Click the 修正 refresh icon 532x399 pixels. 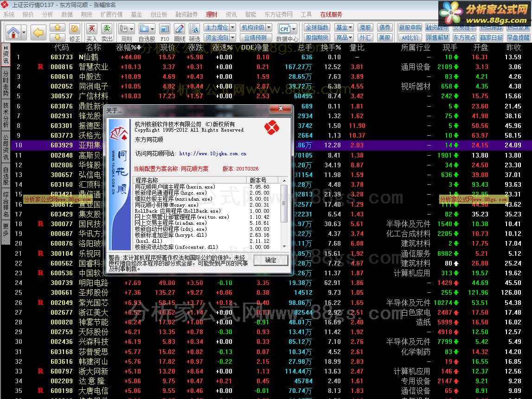(74, 29)
